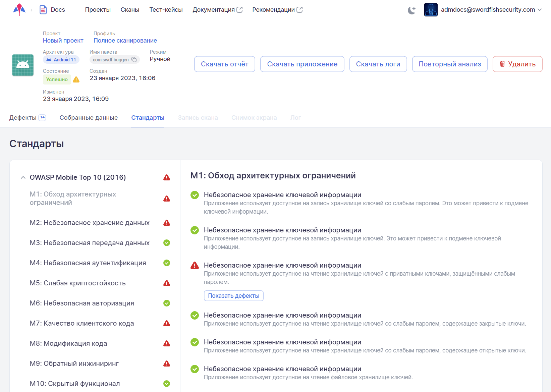
Task: Click red alert icon next to M2 item
Action: (167, 223)
